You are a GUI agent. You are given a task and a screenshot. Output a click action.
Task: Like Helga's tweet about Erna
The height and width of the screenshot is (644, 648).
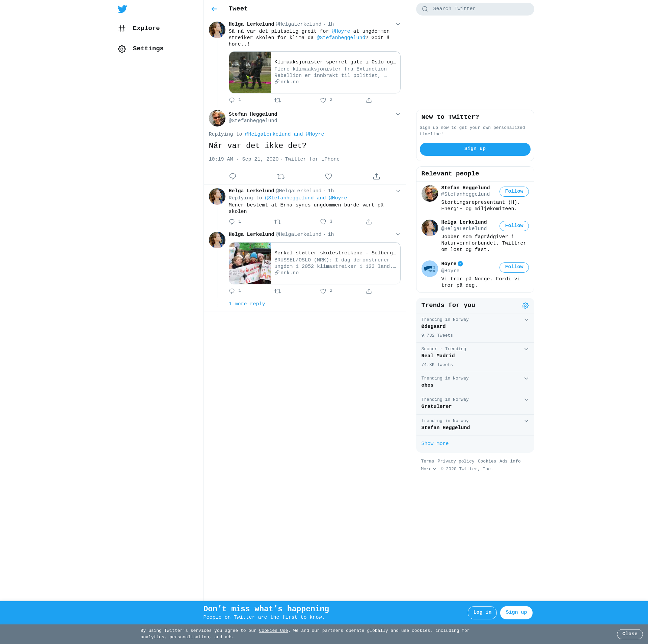pos(323,222)
